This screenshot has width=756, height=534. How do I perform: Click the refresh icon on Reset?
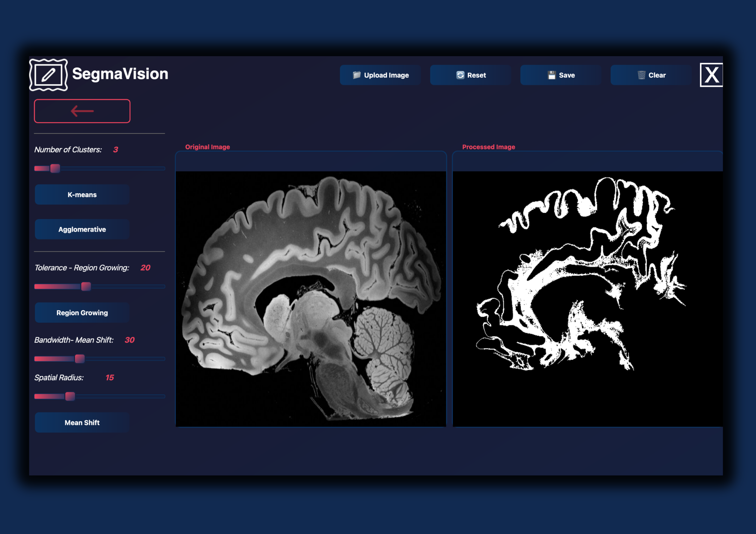(x=460, y=75)
